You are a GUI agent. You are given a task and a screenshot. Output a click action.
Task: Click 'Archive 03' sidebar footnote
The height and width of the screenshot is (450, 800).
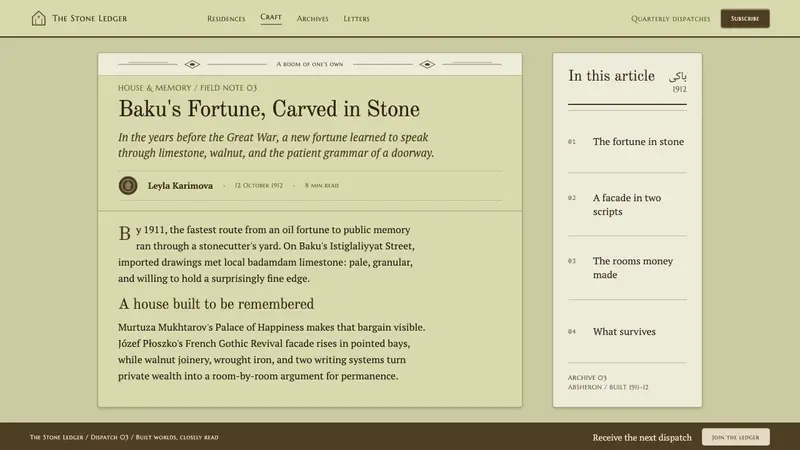click(x=587, y=378)
